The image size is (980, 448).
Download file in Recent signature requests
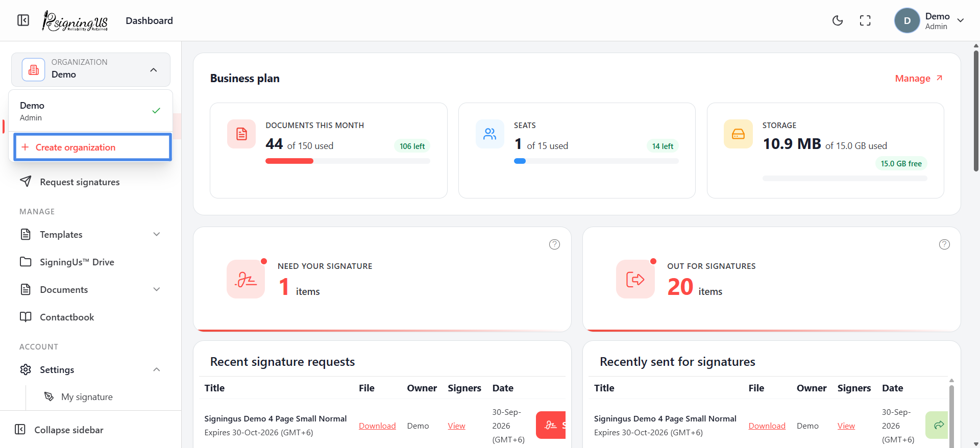[x=377, y=426]
